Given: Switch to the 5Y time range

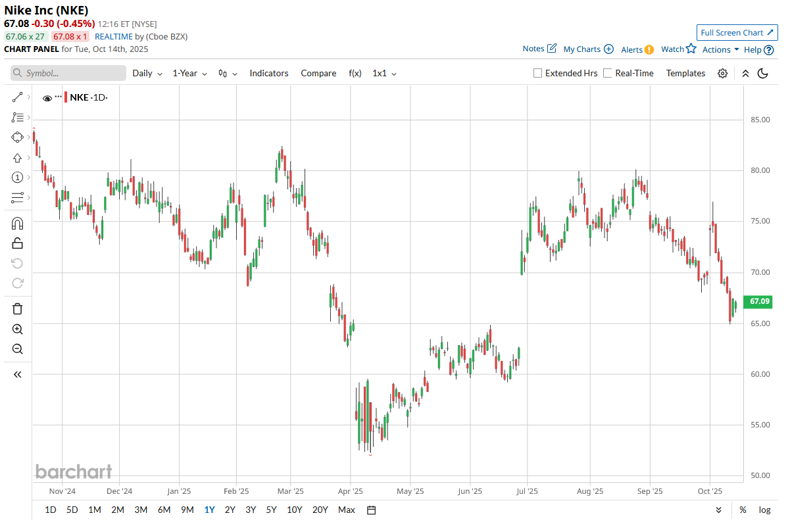Looking at the screenshot, I should tap(271, 510).
